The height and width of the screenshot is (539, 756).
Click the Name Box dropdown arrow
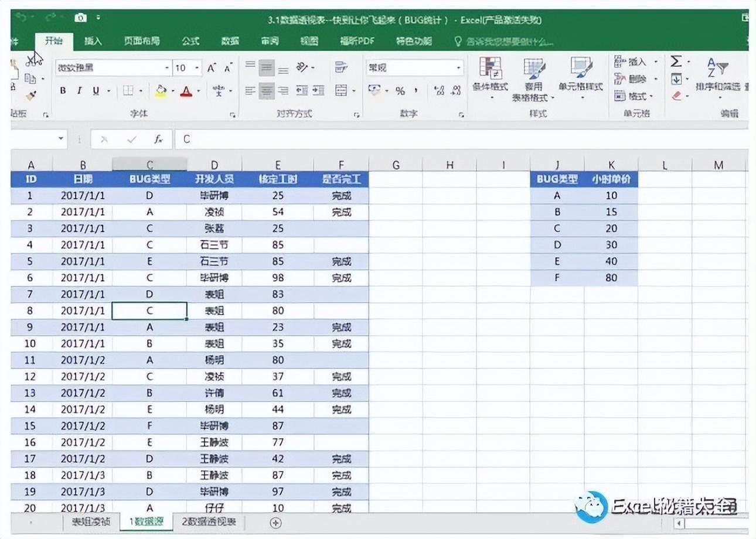[62, 139]
